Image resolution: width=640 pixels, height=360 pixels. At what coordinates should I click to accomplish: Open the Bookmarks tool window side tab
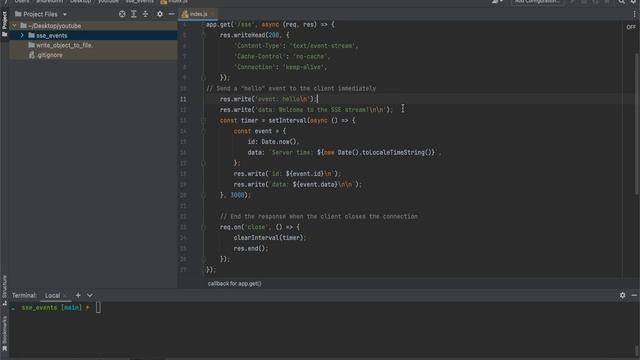[x=4, y=333]
